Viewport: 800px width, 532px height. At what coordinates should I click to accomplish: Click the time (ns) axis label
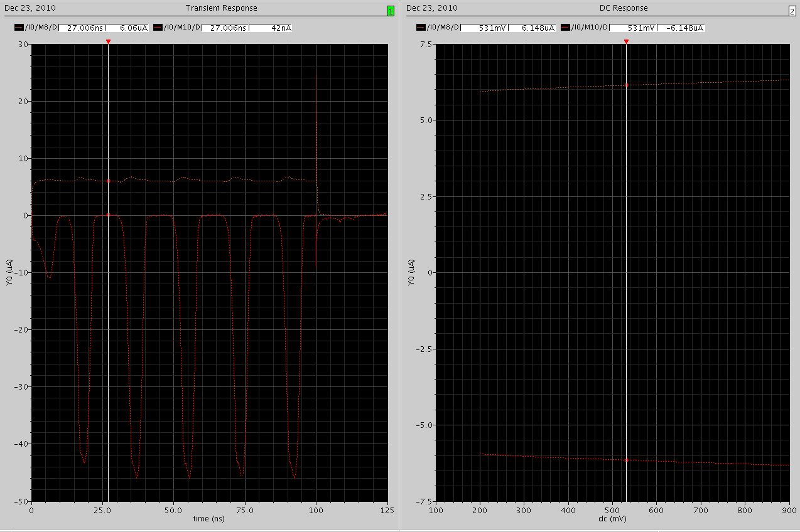pos(209,519)
